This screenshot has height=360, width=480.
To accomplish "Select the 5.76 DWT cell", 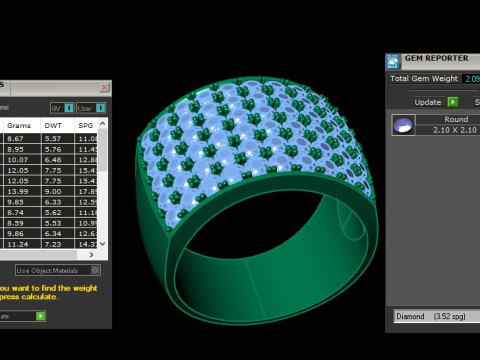I will click(57, 149).
